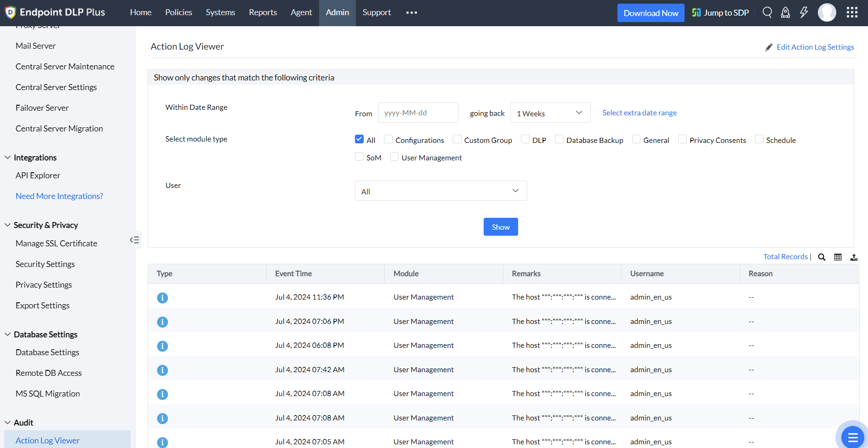Screen dimensions: 868x448
Task: Click the info icon on the first log row
Action: coord(162,298)
